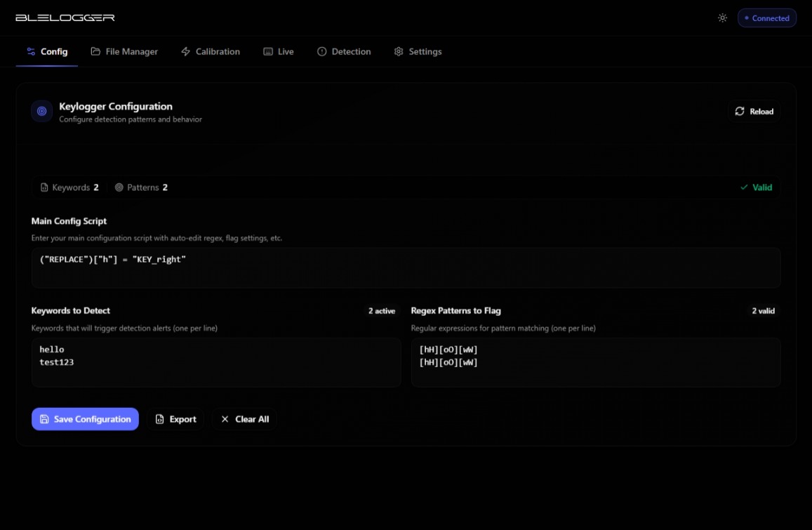Open the Settings tab gear icon
The height and width of the screenshot is (530, 812).
399,52
